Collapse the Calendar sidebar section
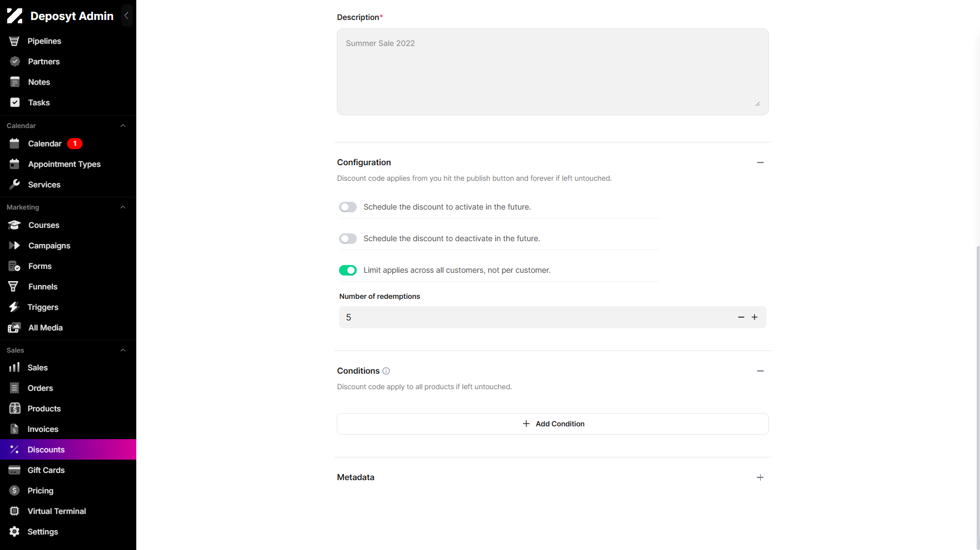Image resolution: width=980 pixels, height=550 pixels. pyautogui.click(x=123, y=126)
